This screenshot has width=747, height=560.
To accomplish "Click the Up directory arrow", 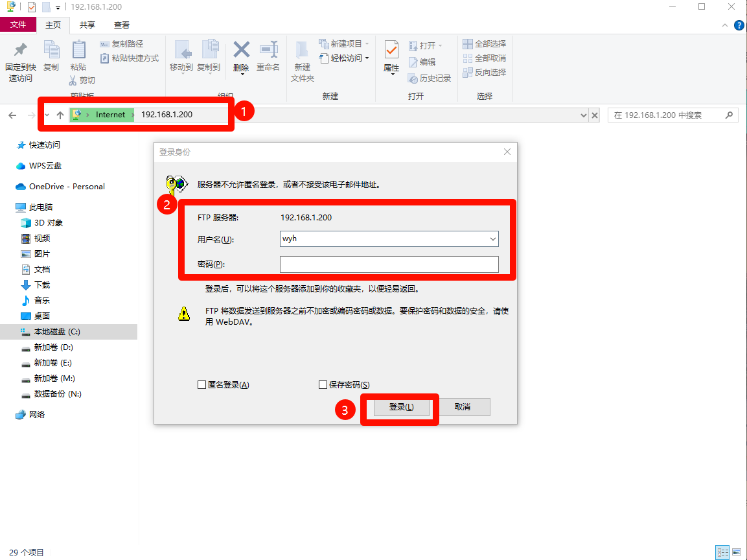I will pos(60,115).
